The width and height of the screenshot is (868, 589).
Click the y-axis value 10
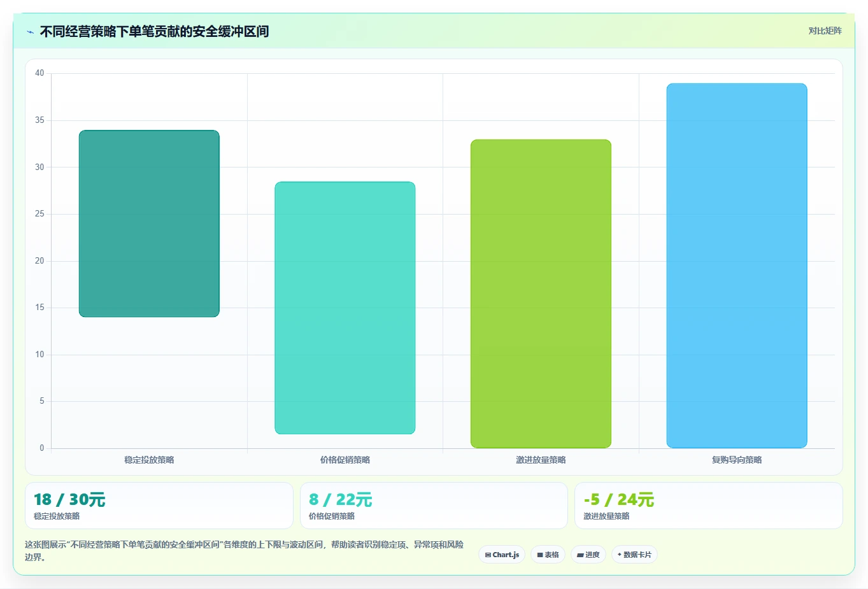click(39, 355)
